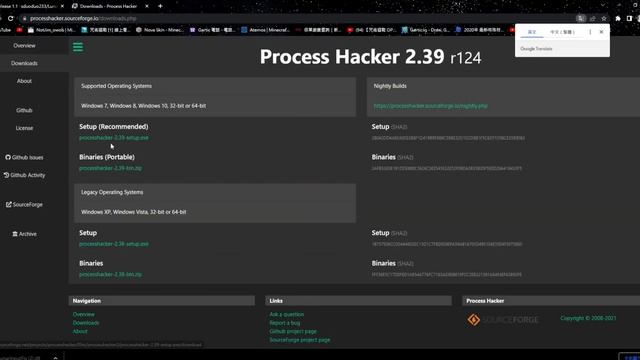Open SourceForge project page link
Screen dimensions: 640x360
(x=300, y=340)
